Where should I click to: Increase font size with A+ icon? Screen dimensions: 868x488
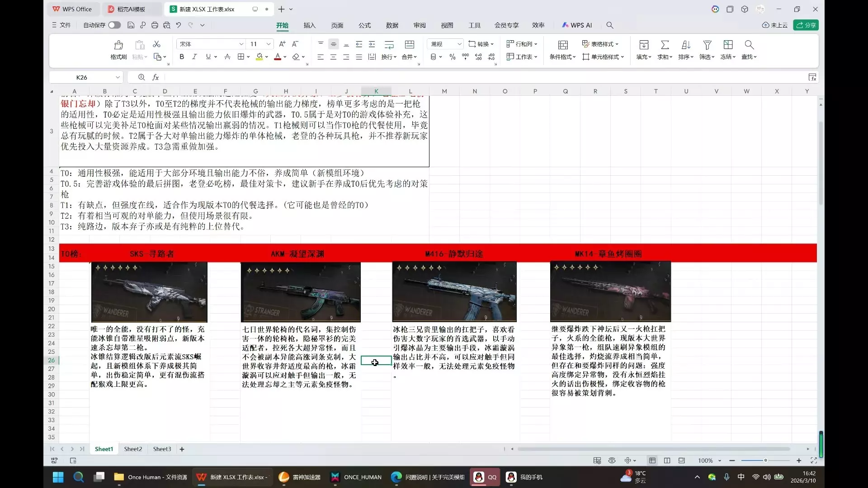(282, 44)
